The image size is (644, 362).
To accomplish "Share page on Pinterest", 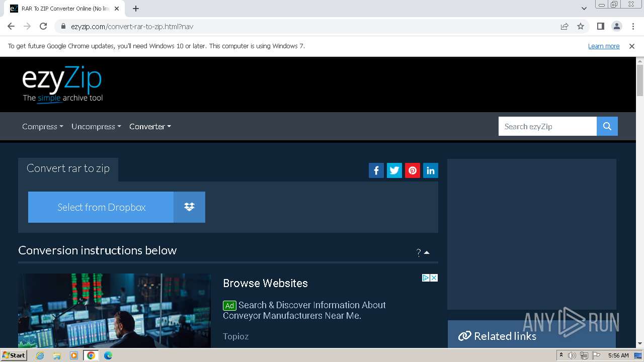I will click(x=413, y=170).
